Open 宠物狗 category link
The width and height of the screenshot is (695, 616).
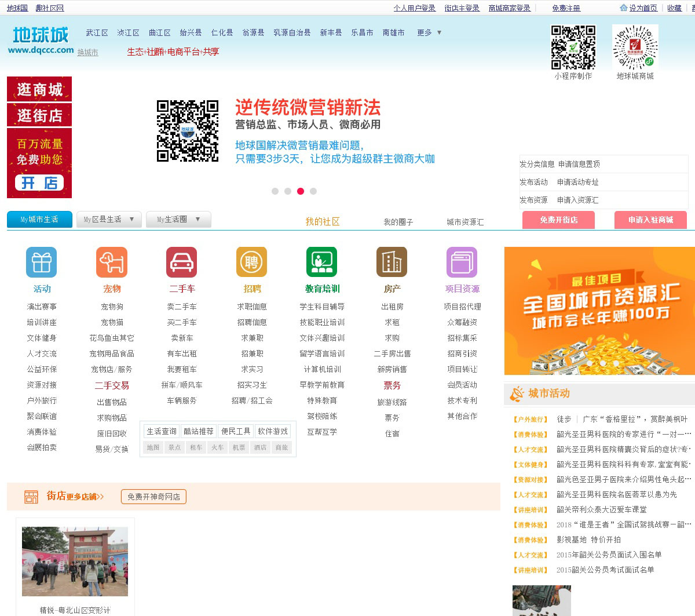(x=112, y=307)
